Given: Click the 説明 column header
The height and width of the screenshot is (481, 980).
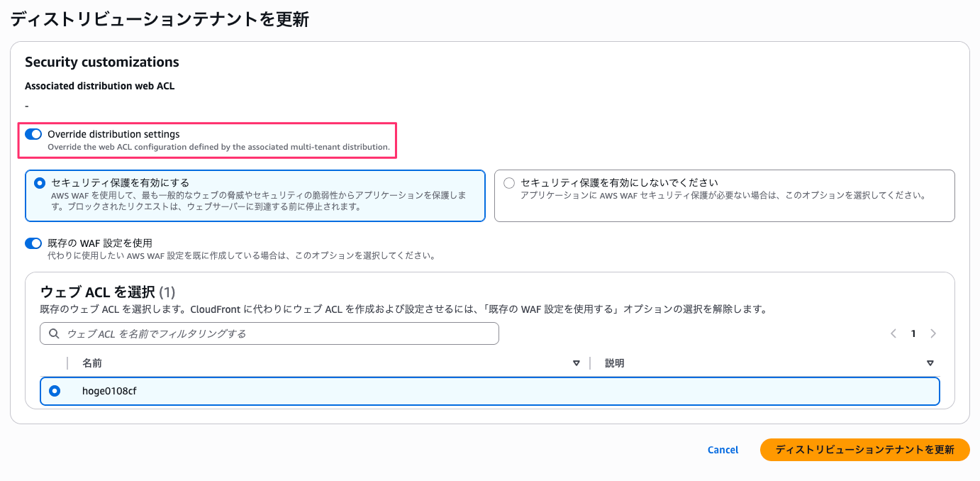Looking at the screenshot, I should (614, 363).
